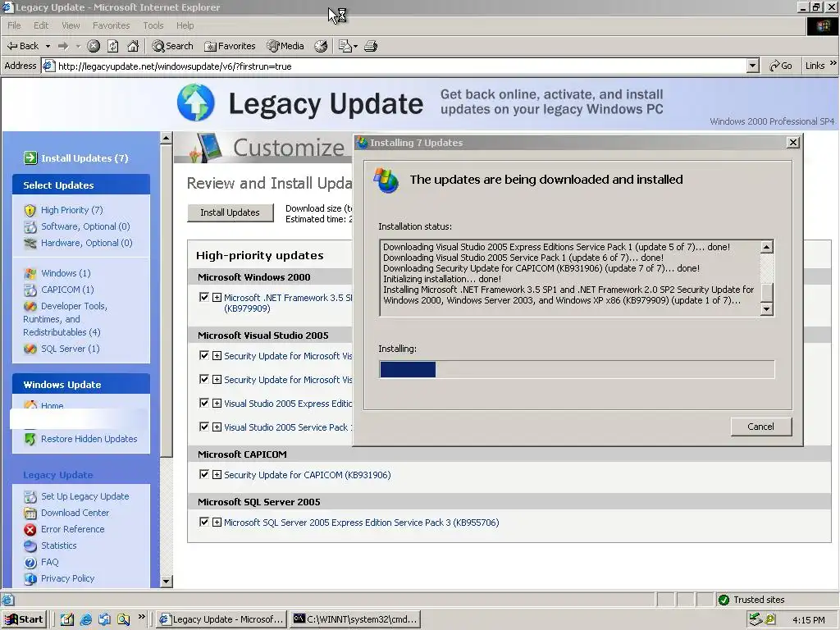This screenshot has height=630, width=840.
Task: Expand first Visual Studio security update details
Action: pos(217,356)
